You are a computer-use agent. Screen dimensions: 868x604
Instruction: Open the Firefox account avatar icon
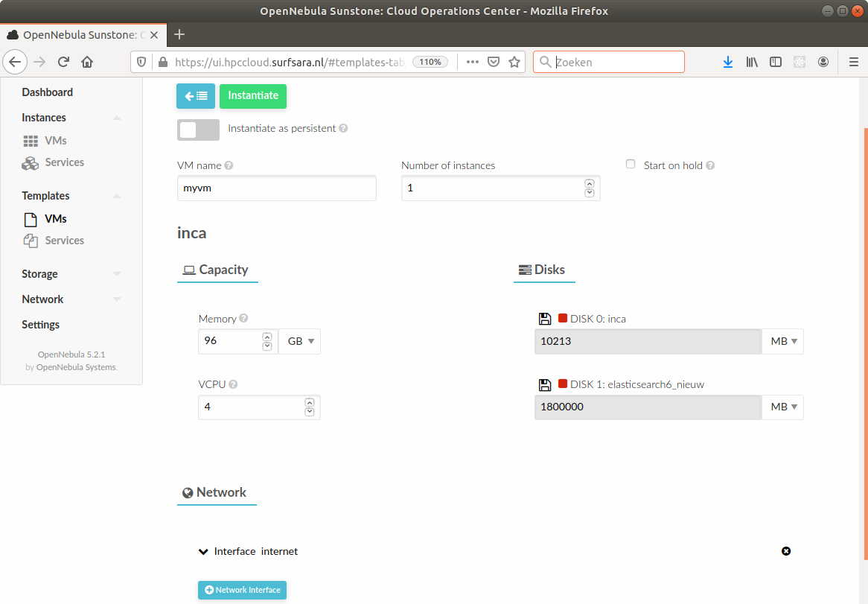(x=823, y=62)
